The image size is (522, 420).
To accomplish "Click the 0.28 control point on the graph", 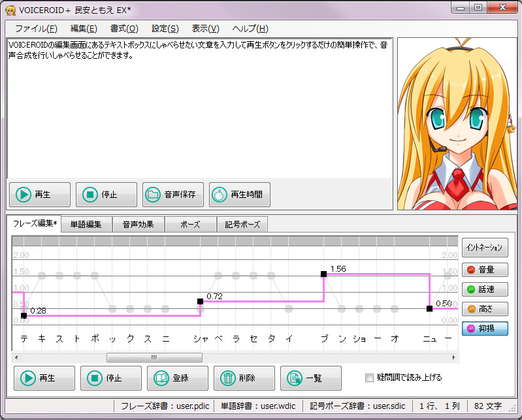I will pos(24,315).
